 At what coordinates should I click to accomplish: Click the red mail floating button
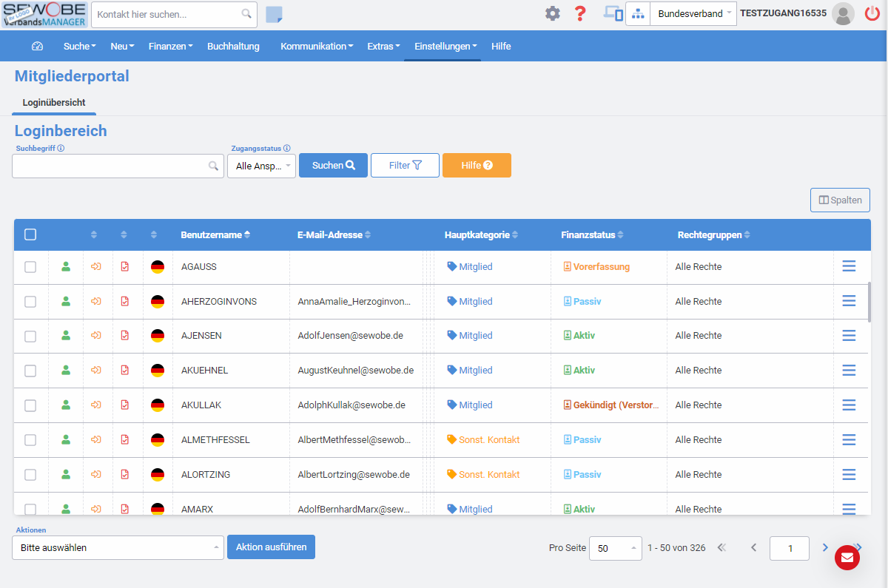(x=847, y=558)
